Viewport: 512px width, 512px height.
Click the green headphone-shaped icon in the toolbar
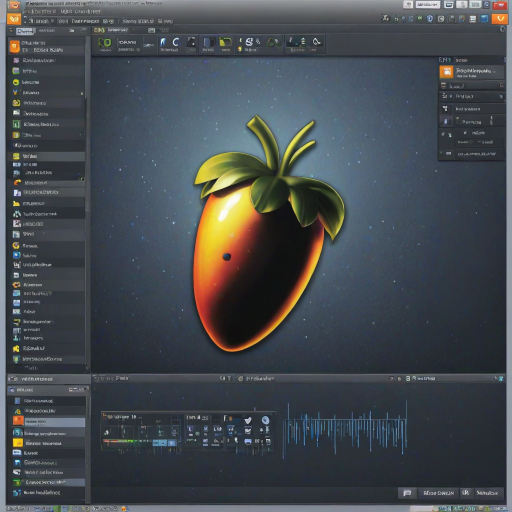coord(273,43)
